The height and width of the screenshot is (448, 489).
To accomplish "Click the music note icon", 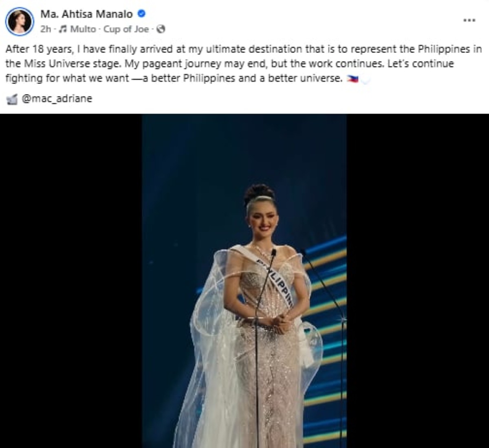I will (x=63, y=29).
